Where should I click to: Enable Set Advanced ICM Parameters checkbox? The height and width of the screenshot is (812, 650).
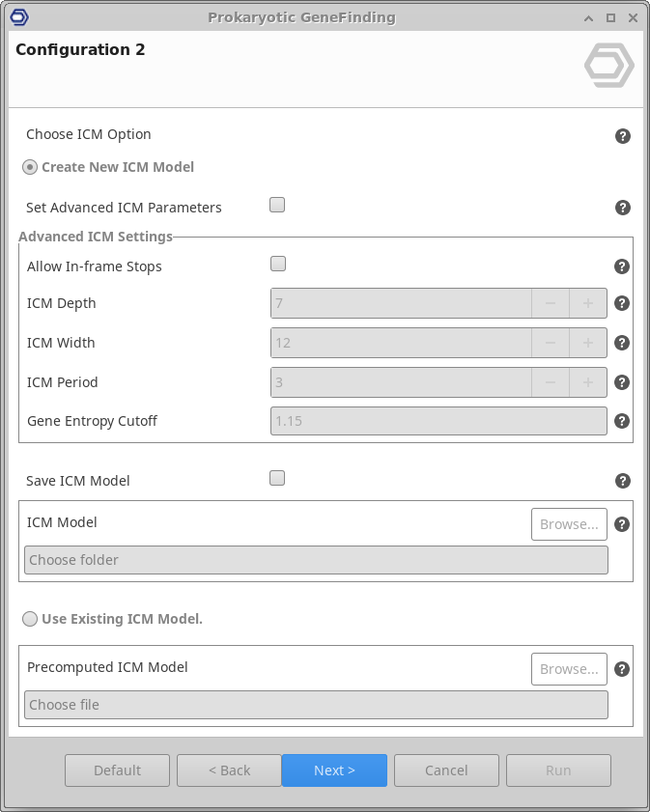tap(277, 205)
